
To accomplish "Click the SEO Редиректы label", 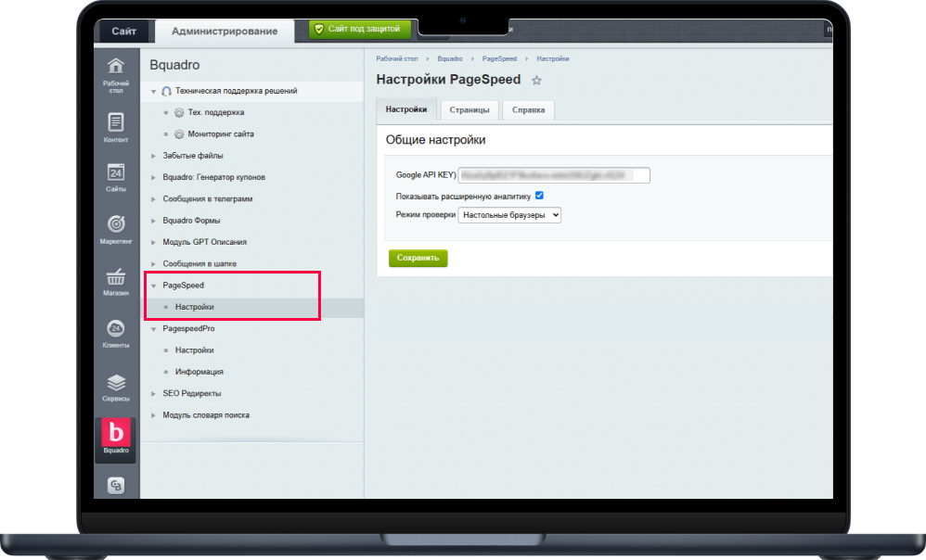I will point(192,394).
